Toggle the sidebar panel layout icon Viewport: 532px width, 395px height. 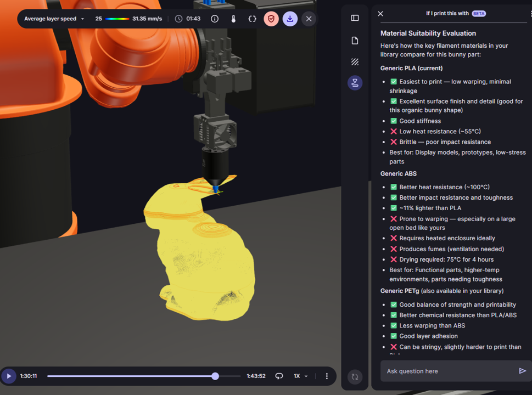[x=355, y=18]
